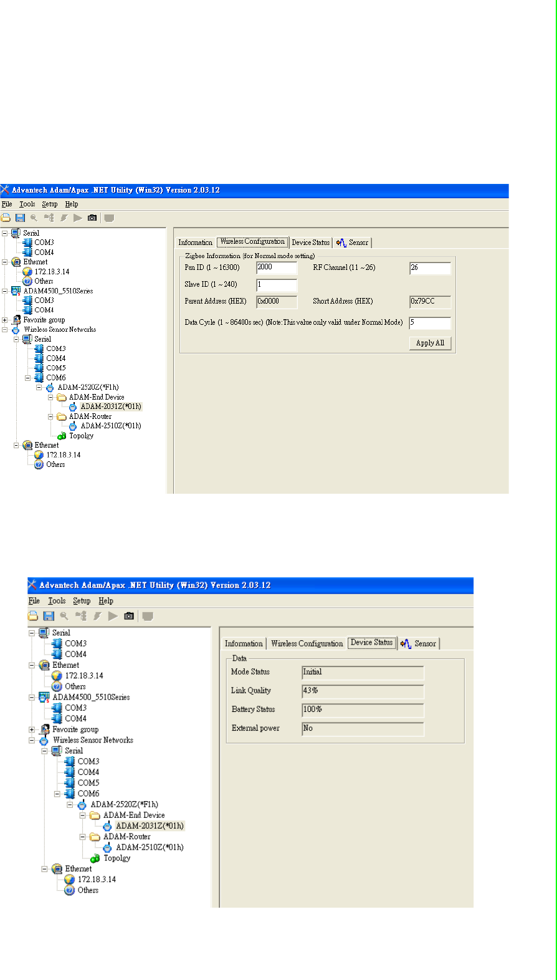Collapse COM6 node in Pan ID window tree
This screenshot has height=980, width=557.
pyautogui.click(x=28, y=378)
